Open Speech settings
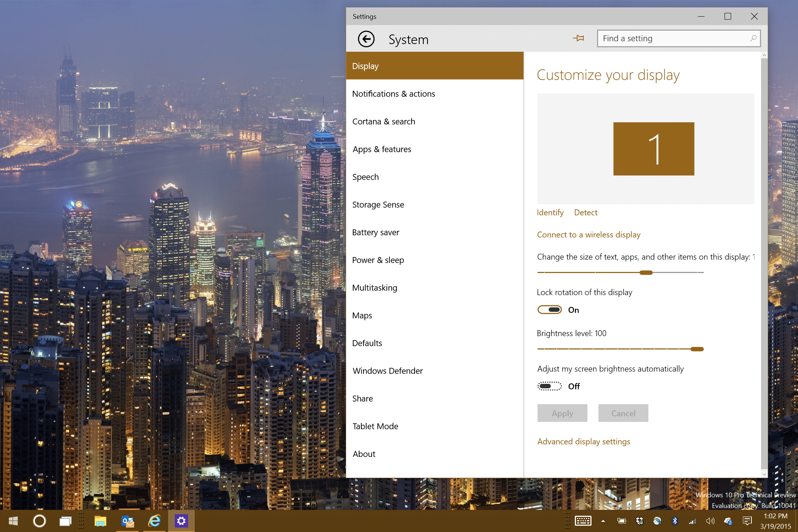798x532 pixels. pos(435,177)
